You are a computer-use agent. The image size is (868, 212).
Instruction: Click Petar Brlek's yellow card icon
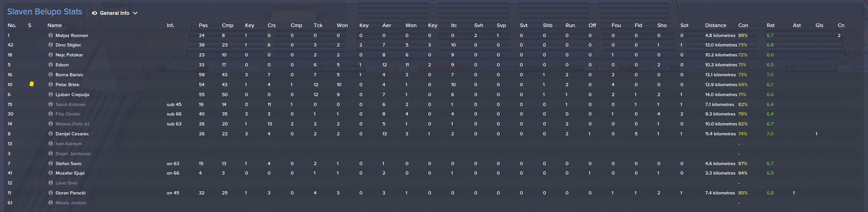click(32, 84)
